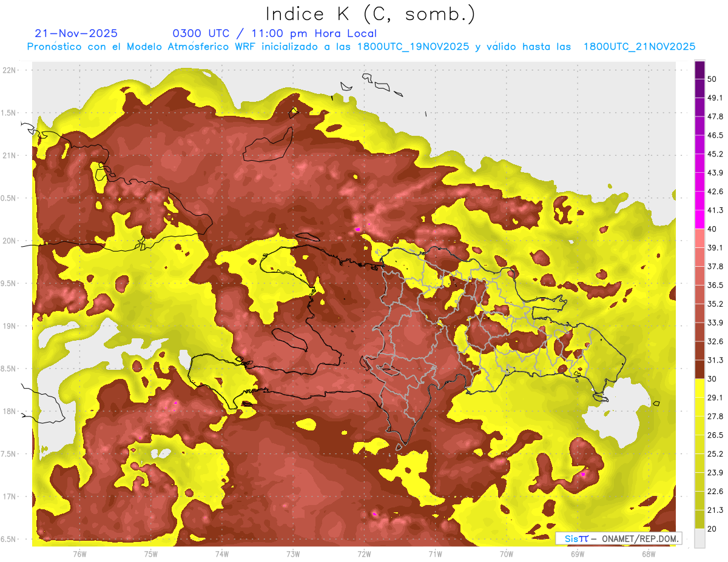Select the magenta swatch between 40 and 41.3
728x562 pixels.
(x=699, y=219)
